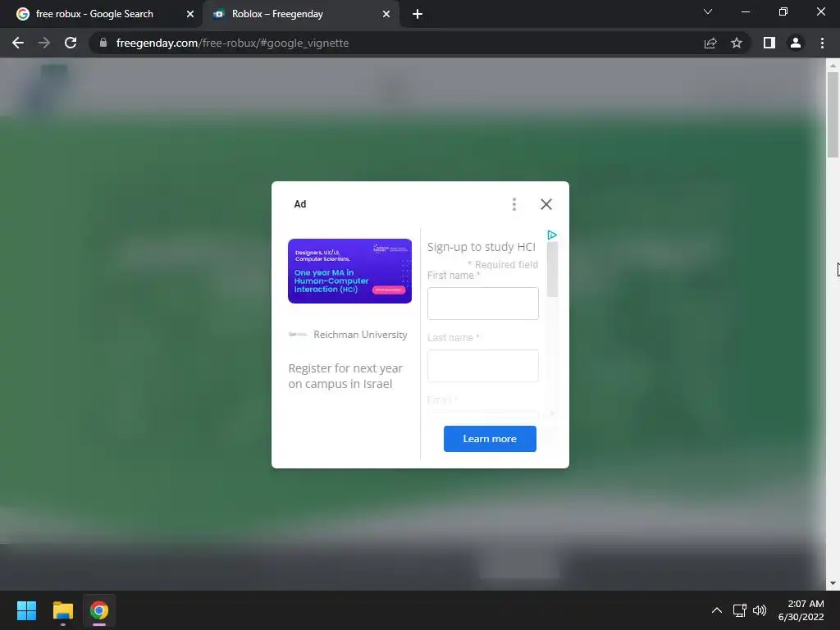The image size is (840, 630).
Task: View site info via the lock icon
Action: click(x=103, y=43)
